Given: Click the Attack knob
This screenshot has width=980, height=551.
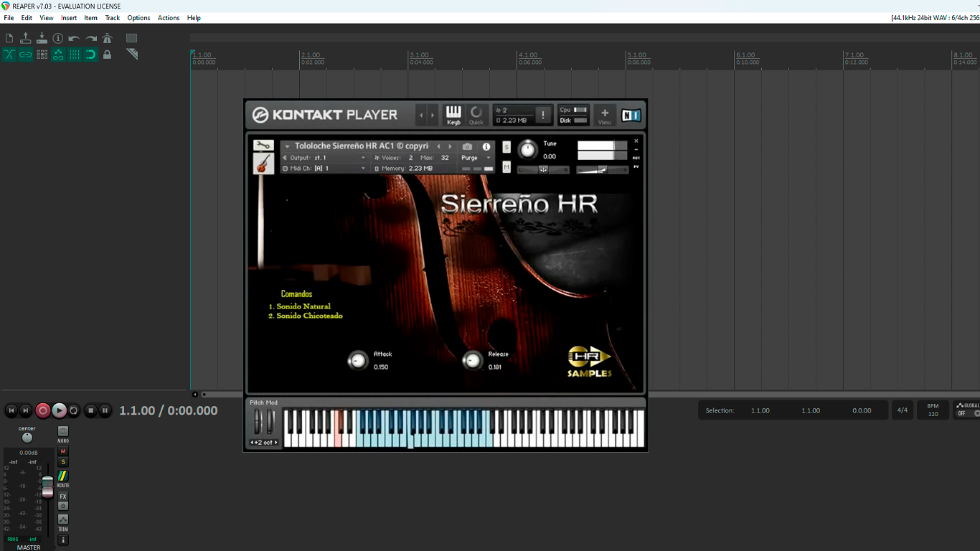Looking at the screenshot, I should pos(358,360).
